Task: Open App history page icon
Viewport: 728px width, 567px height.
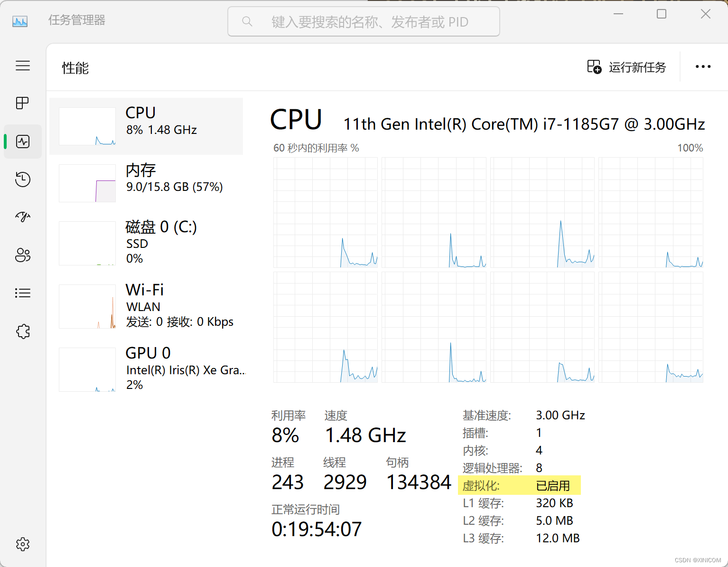Action: (23, 180)
